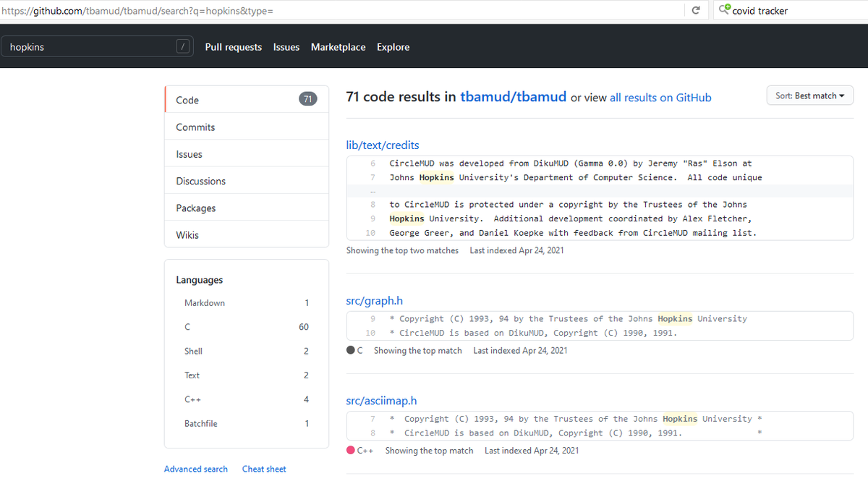Click the '71 code results in' heading
The image size is (868, 489).
point(401,97)
